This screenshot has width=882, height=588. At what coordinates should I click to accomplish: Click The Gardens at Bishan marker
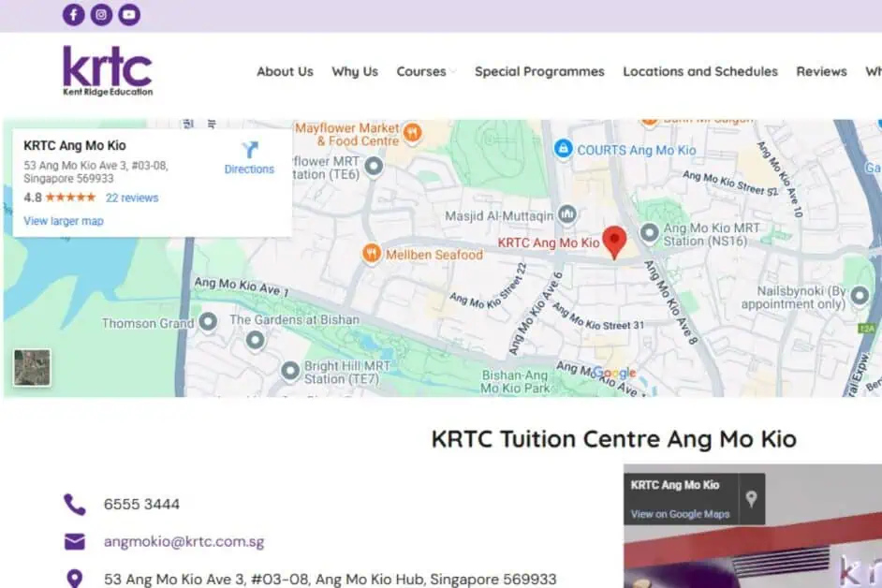255,340
